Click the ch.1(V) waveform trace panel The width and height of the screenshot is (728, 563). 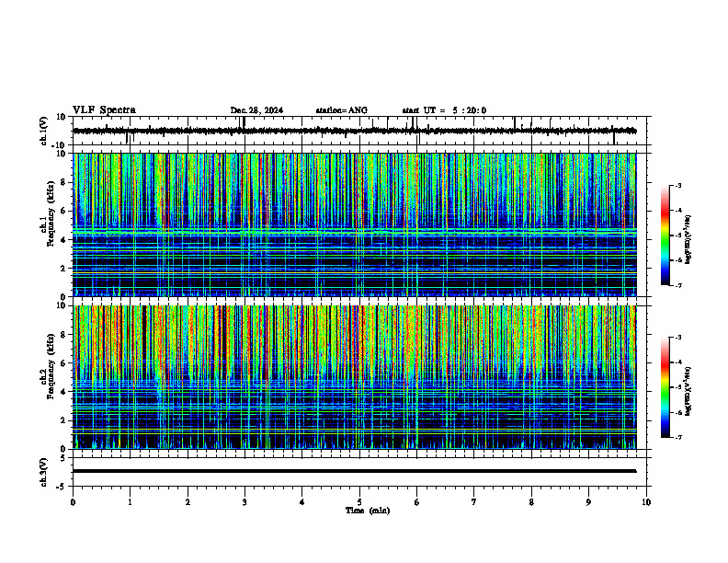point(361,131)
